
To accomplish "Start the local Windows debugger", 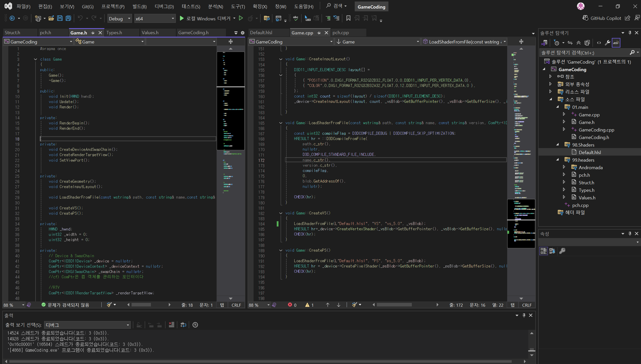I will click(182, 18).
